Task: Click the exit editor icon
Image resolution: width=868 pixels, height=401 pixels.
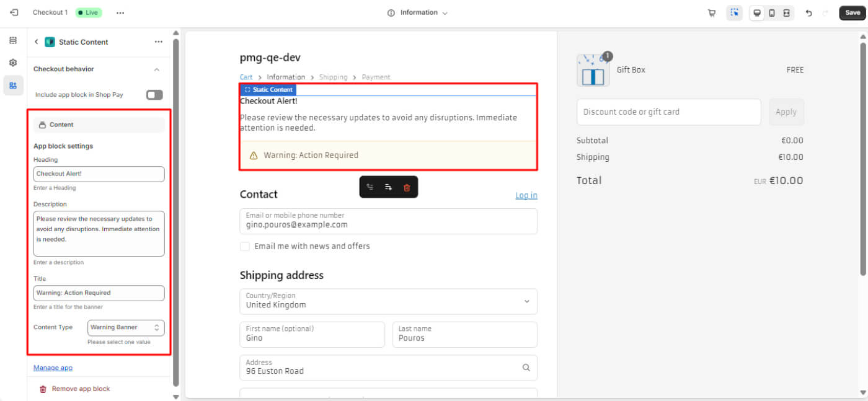Action: 14,12
